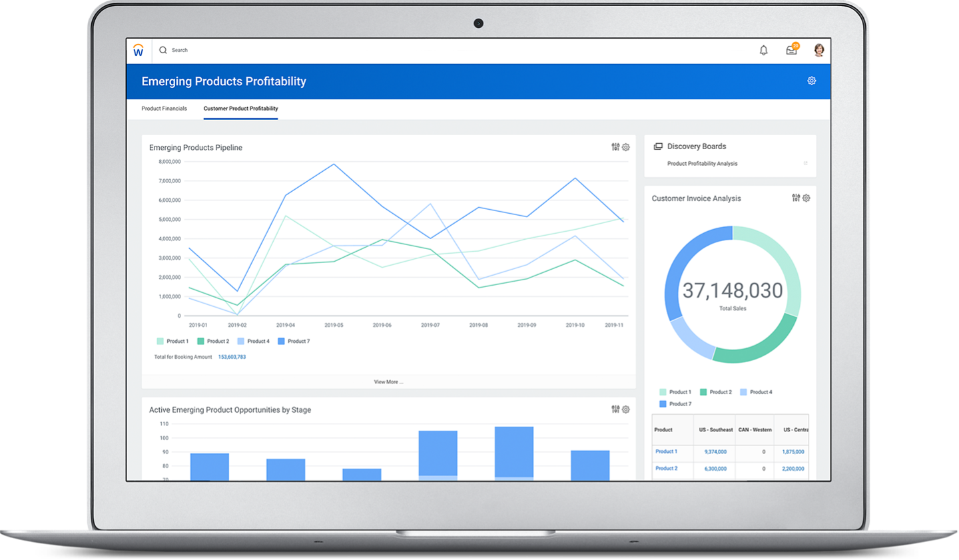Open filter options for Emerging Products Pipeline
The width and height of the screenshot is (959, 560).
click(615, 147)
